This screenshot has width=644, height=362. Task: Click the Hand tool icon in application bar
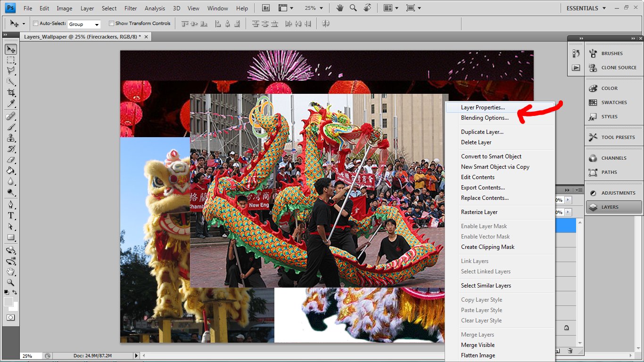(x=340, y=8)
